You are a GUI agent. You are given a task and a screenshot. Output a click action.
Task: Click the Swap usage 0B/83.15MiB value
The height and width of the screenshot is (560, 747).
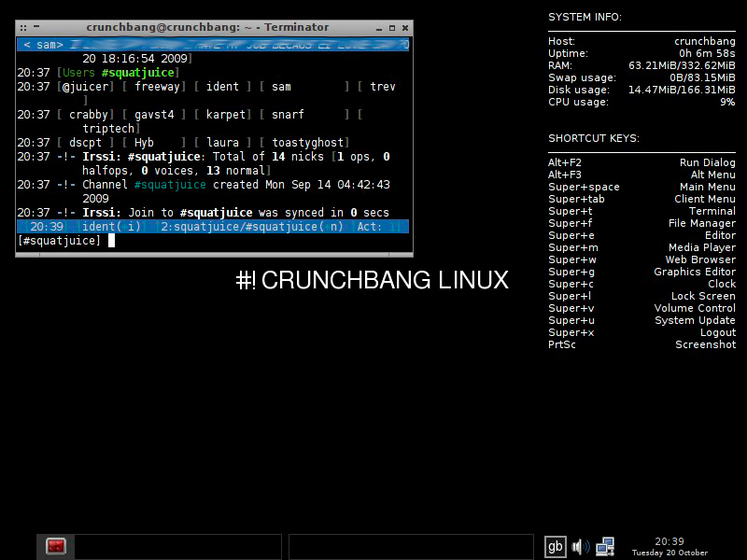pyautogui.click(x=703, y=77)
